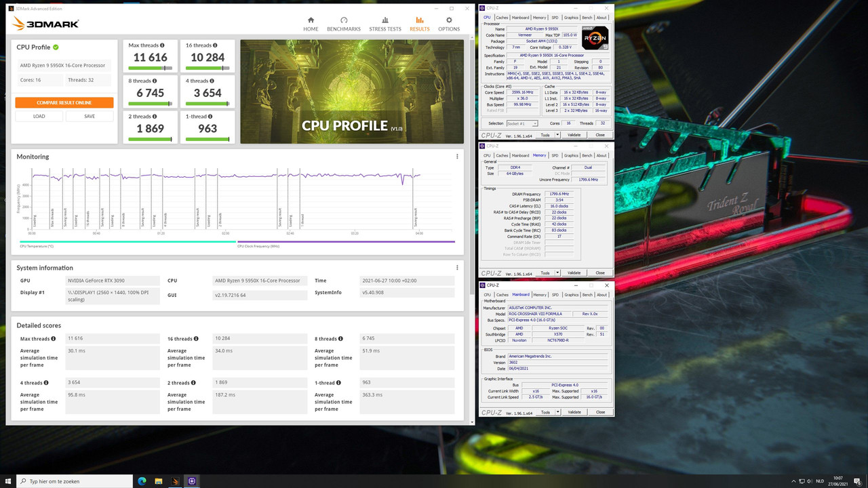Show info for Max threads score card
The image size is (868, 488).
pyautogui.click(x=161, y=45)
